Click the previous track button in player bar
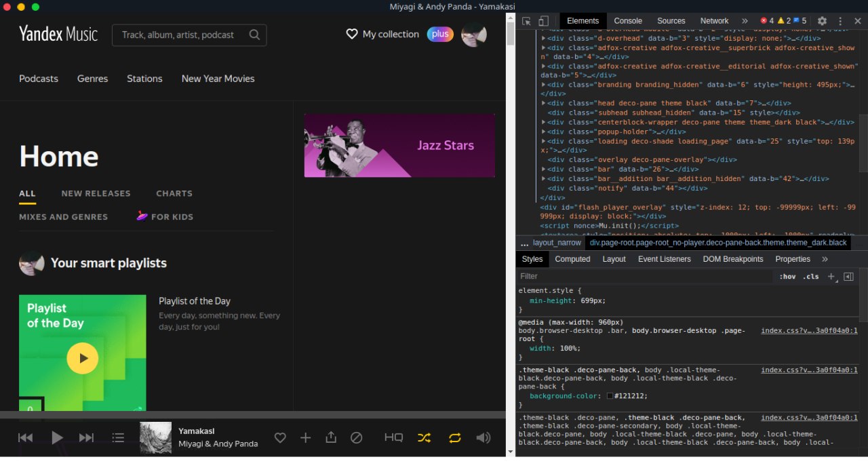Viewport: 868px width, 472px height. click(x=25, y=438)
